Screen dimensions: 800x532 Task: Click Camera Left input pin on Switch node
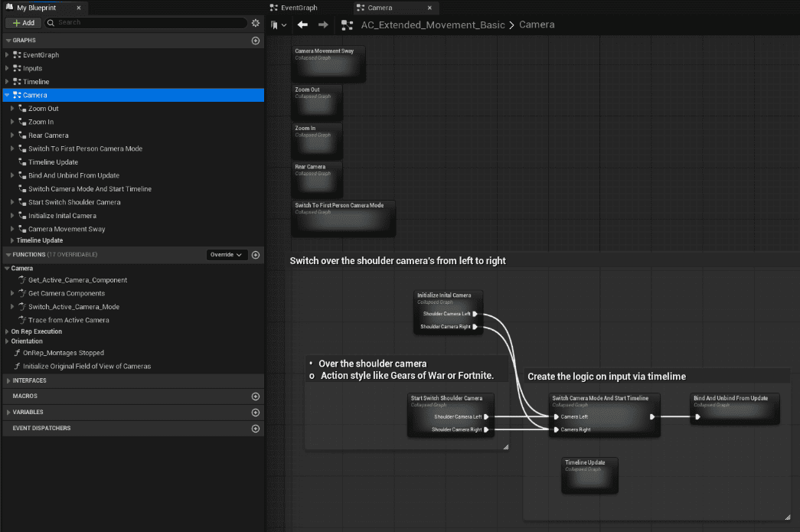[556, 416]
